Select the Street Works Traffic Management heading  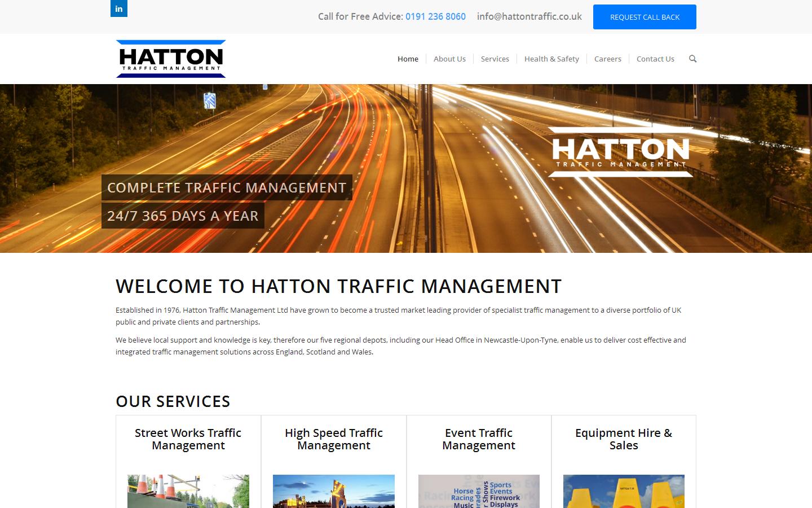pyautogui.click(x=188, y=439)
